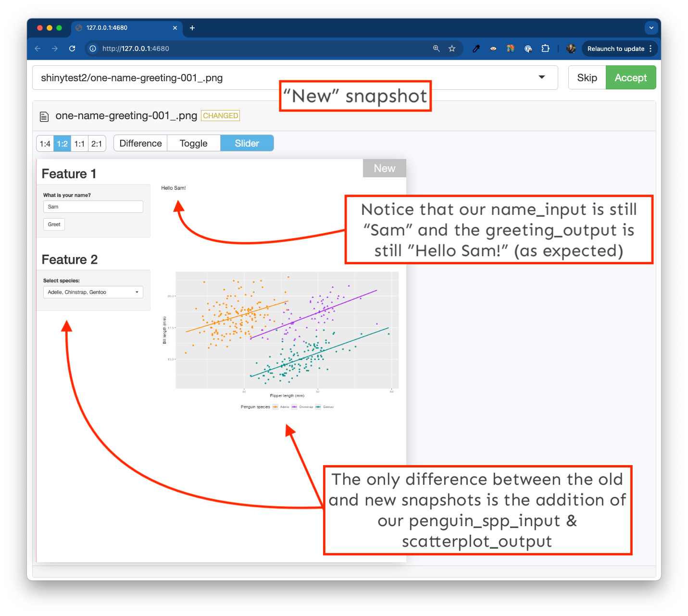Click the user profile avatar
Screen dimensions: 688x616
click(x=571, y=49)
